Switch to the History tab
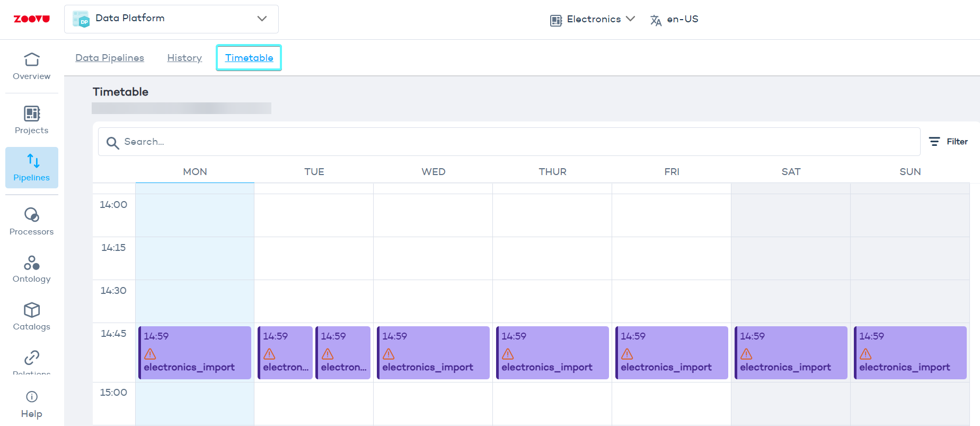Viewport: 980px width, 426px height. [184, 58]
